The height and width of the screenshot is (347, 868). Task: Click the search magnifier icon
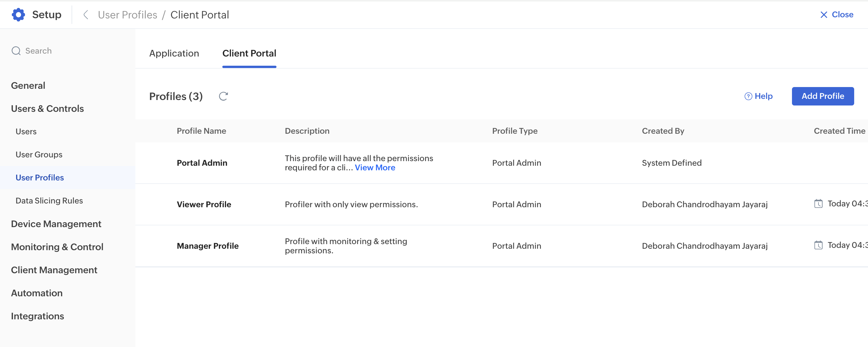coord(16,51)
